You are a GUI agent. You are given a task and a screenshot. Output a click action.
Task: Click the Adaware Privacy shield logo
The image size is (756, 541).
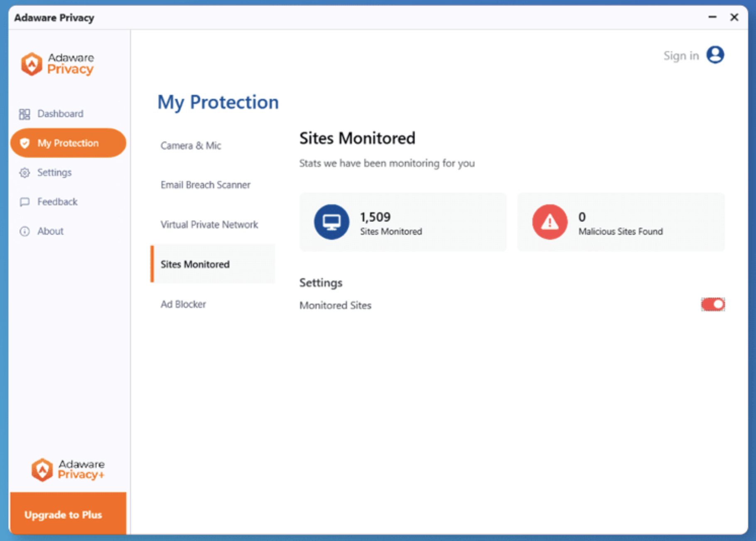pyautogui.click(x=32, y=64)
